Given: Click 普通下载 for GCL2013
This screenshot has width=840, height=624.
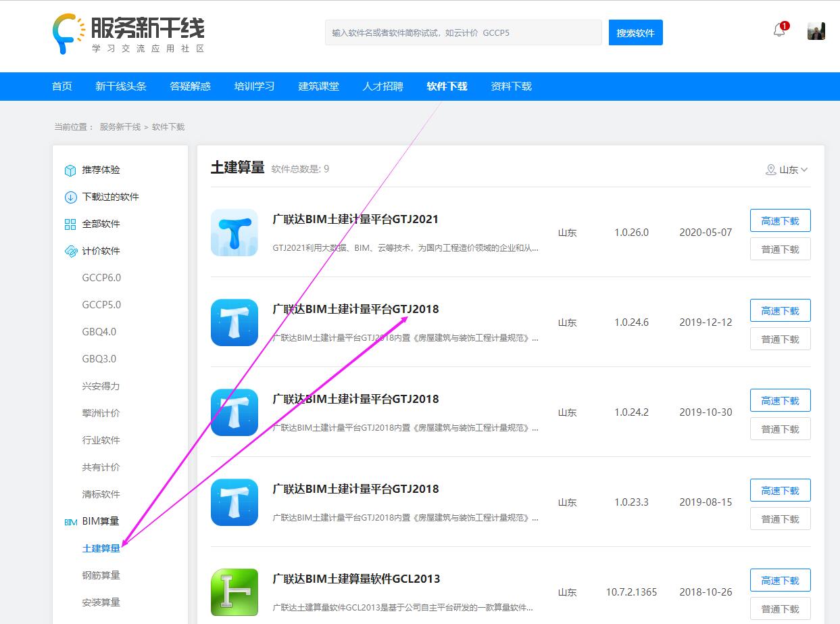Looking at the screenshot, I should pos(781,608).
